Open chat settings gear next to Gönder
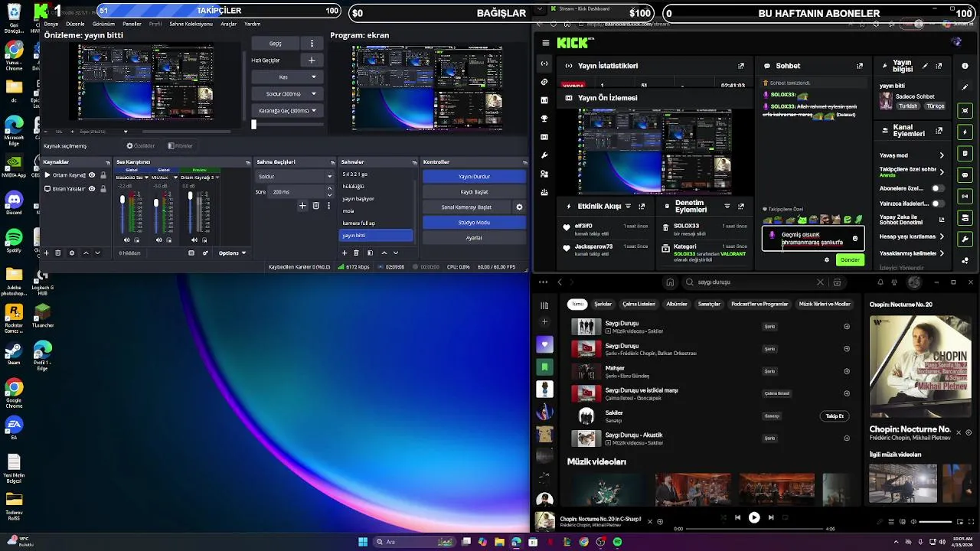Image resolution: width=980 pixels, height=551 pixels. 826,259
